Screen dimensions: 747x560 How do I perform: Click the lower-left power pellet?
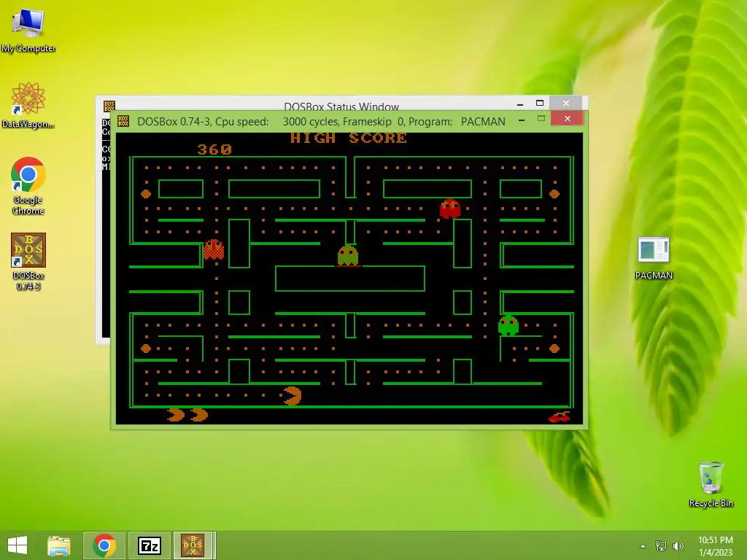tap(146, 349)
